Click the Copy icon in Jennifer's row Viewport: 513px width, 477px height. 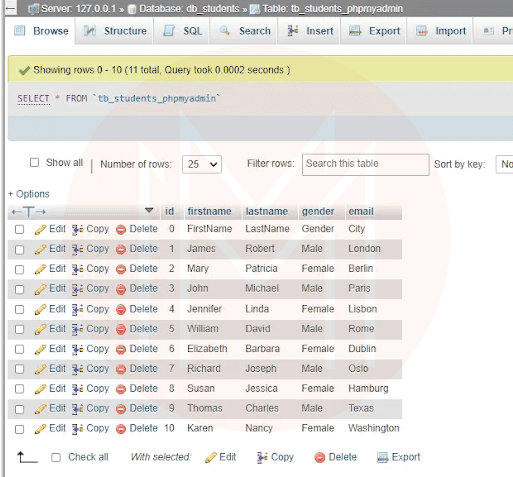pyautogui.click(x=78, y=309)
